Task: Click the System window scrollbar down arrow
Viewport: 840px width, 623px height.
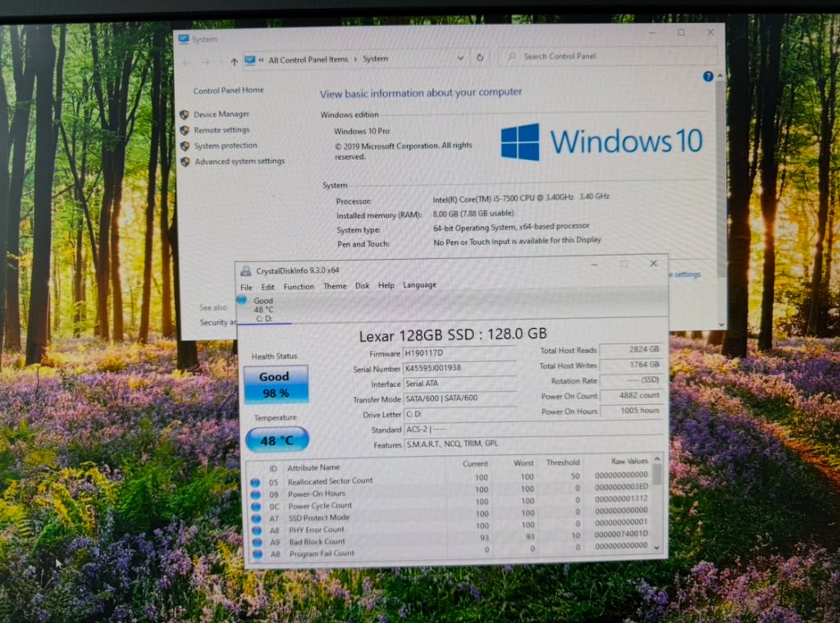Action: pos(721,325)
